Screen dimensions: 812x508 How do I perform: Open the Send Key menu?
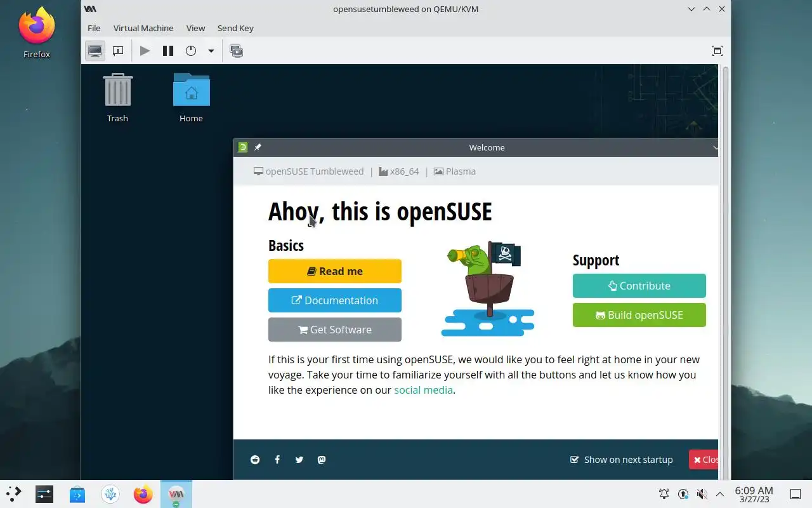click(x=235, y=28)
